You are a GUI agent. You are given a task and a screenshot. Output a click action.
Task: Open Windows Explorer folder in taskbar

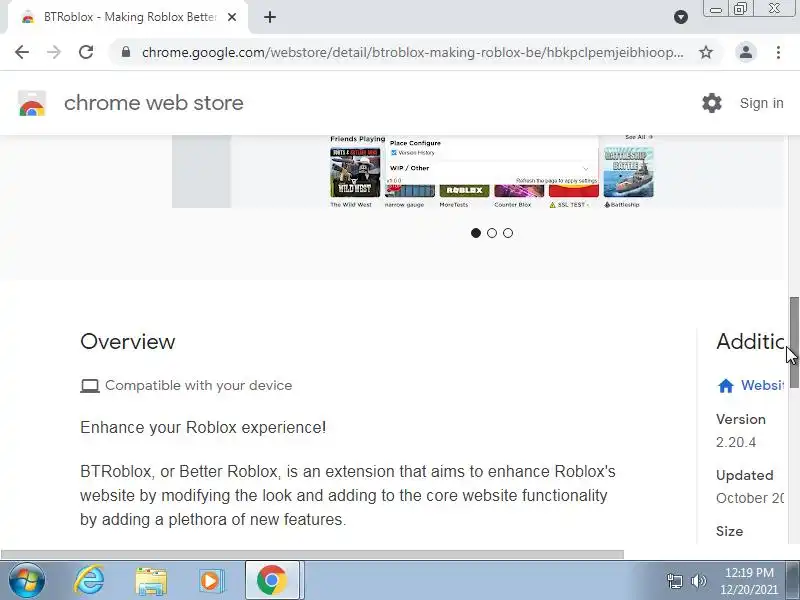[151, 581]
